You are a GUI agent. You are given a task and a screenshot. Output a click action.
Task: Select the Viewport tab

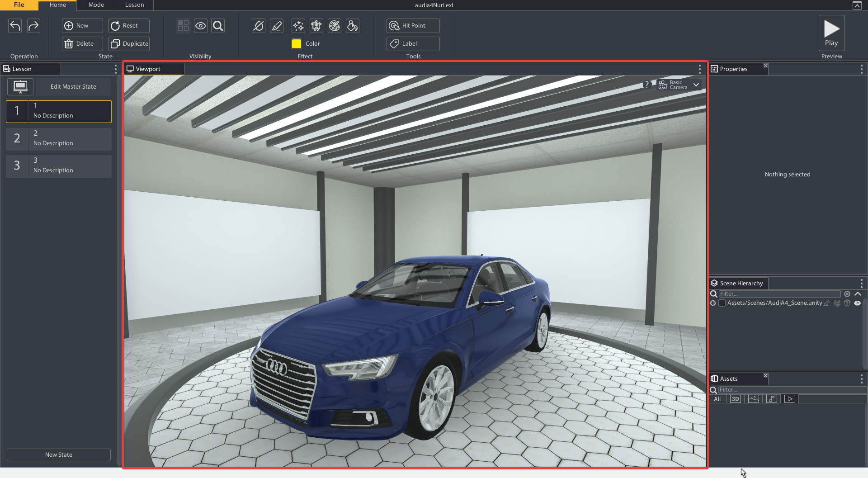tap(154, 69)
